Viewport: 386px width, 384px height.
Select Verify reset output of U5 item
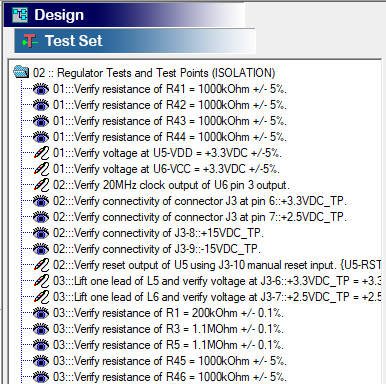217,265
